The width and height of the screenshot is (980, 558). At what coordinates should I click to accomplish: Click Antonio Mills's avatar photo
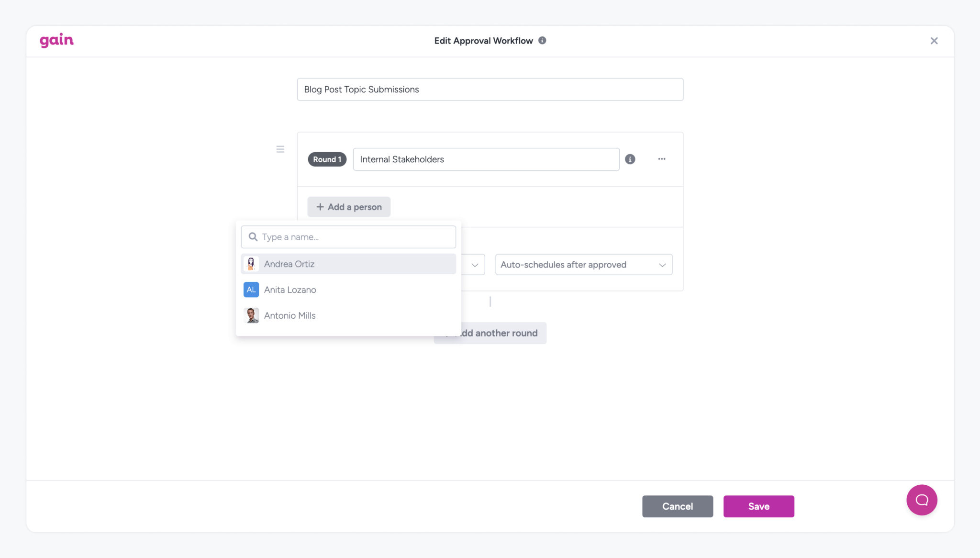(x=251, y=315)
